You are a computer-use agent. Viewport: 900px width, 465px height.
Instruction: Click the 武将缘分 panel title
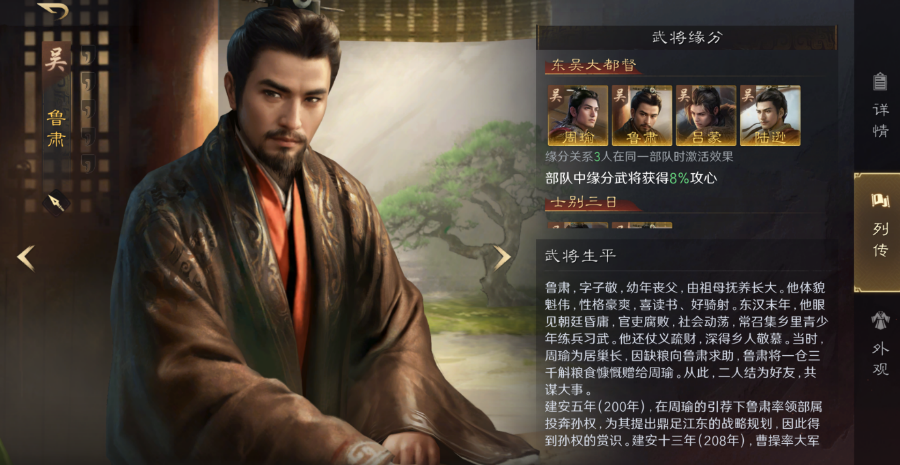[687, 38]
